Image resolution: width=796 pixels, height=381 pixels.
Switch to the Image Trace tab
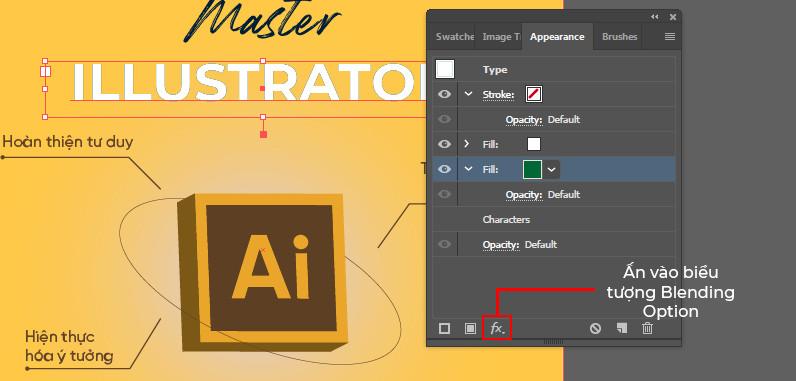pyautogui.click(x=502, y=37)
